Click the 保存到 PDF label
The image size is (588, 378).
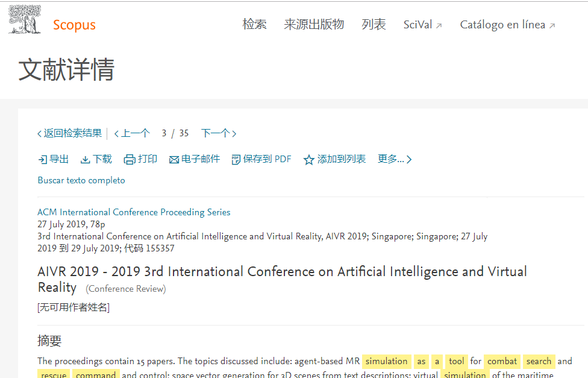[267, 159]
